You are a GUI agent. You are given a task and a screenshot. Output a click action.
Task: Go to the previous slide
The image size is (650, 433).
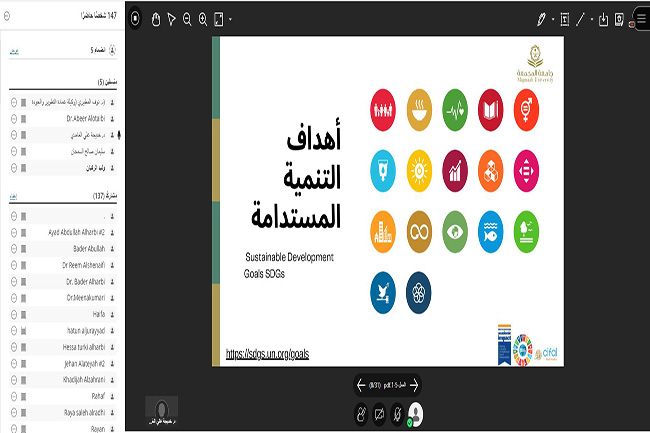click(361, 385)
